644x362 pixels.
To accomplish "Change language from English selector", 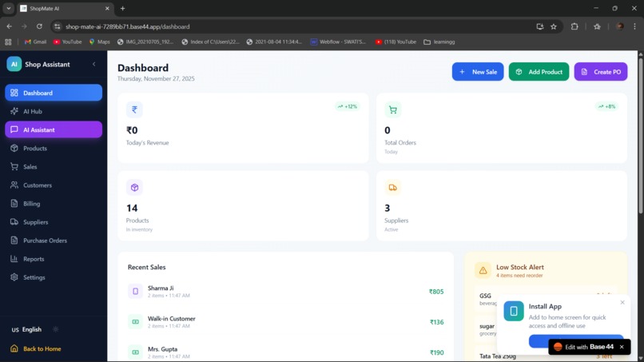I will [x=26, y=329].
